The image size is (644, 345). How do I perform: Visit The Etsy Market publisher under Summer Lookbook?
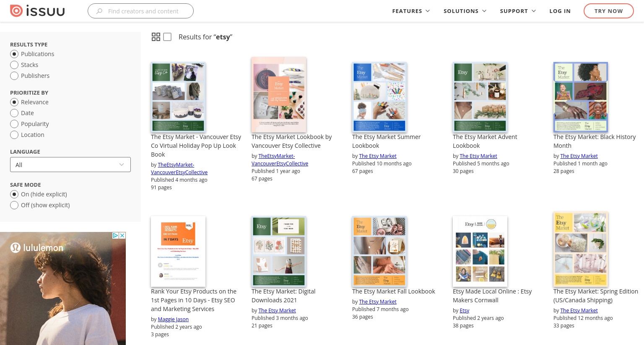378,156
